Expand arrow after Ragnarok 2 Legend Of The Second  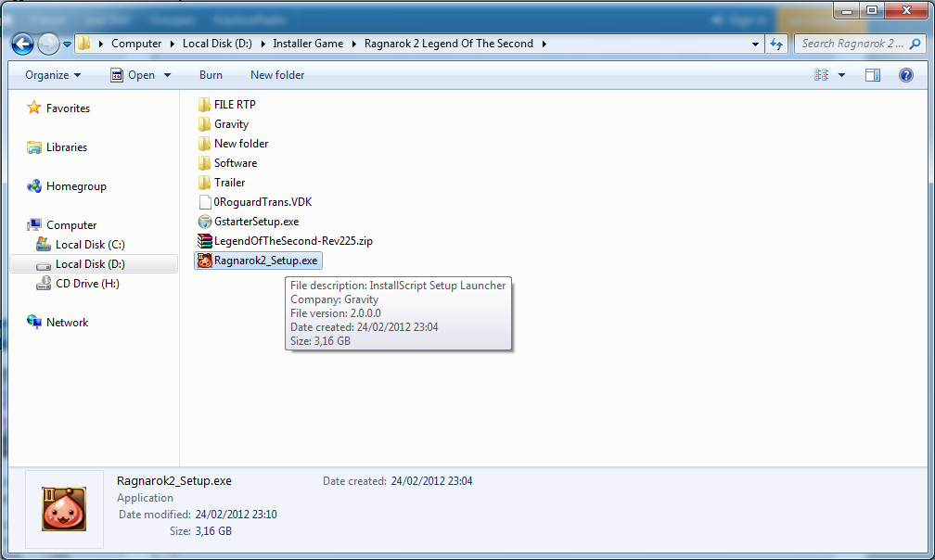544,44
